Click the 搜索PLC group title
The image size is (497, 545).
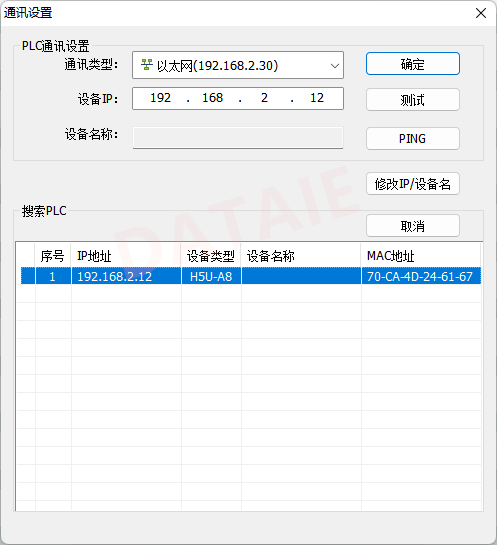tap(44, 211)
